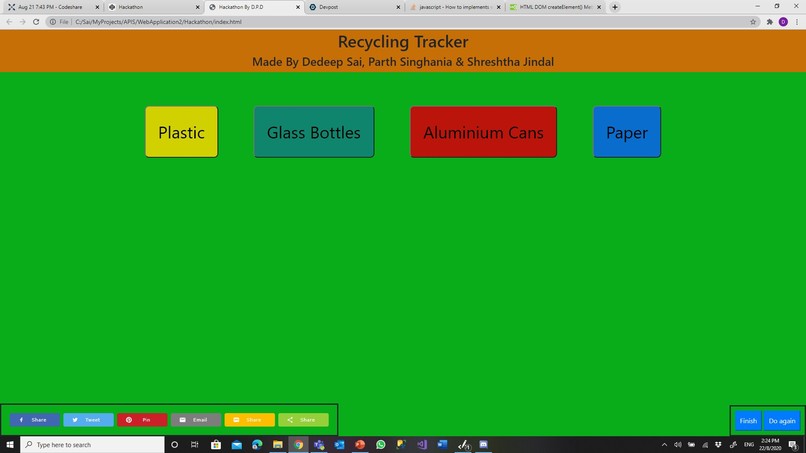Screen dimensions: 806x453
Task: Close the Hackathon By D.P.D tab
Action: (x=298, y=7)
